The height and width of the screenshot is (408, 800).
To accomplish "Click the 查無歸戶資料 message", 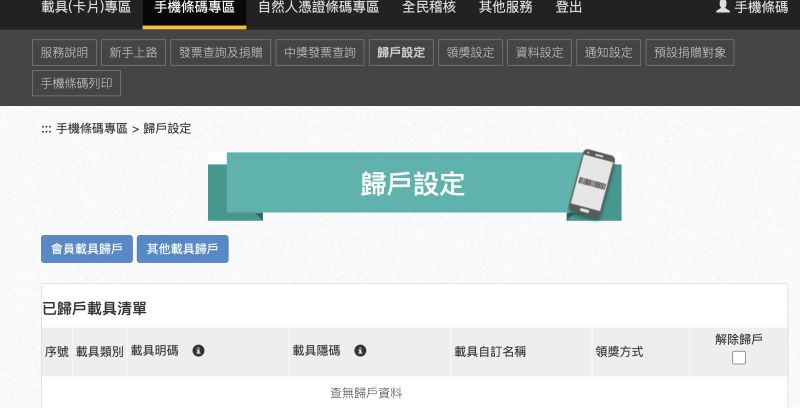I will click(x=366, y=393).
